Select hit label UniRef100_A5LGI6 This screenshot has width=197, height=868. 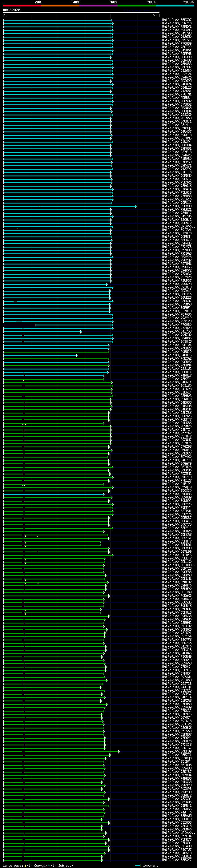[x=177, y=193]
